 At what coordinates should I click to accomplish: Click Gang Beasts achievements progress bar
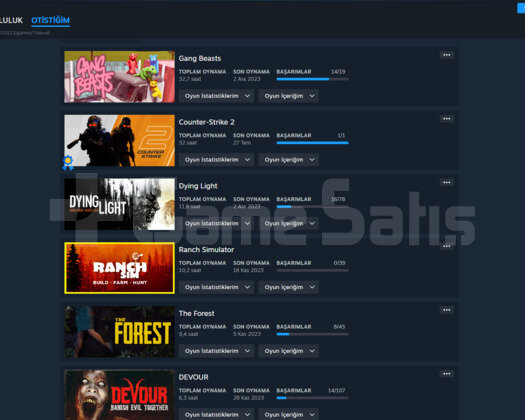pos(312,79)
